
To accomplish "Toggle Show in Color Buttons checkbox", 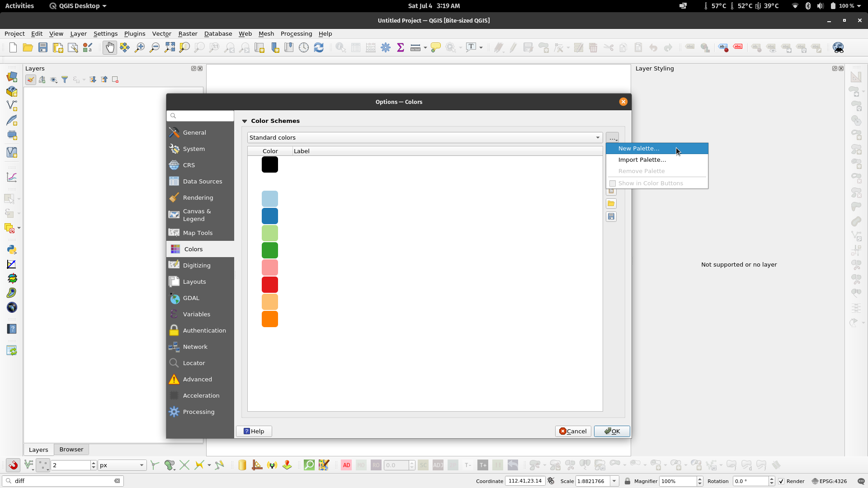I will click(613, 183).
